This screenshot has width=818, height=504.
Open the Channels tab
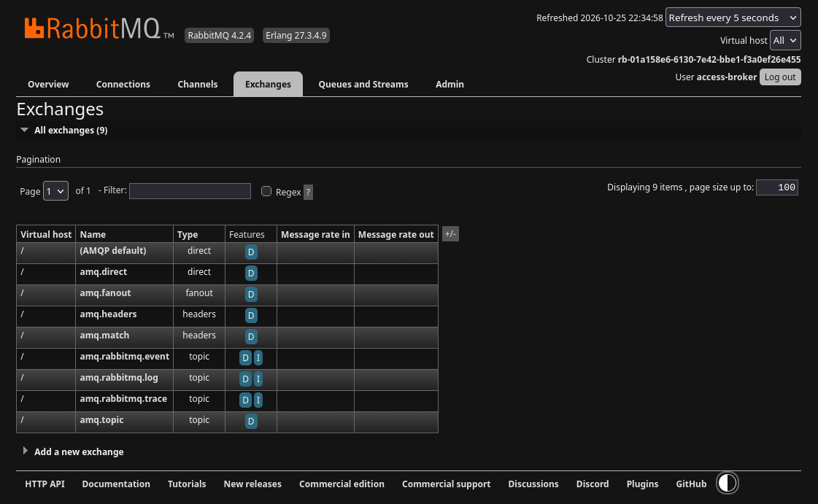(x=198, y=84)
